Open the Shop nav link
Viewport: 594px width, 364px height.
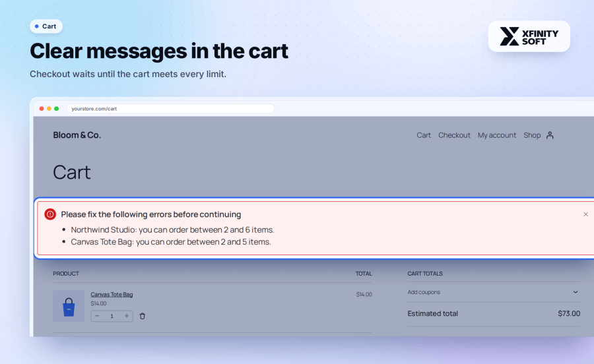pyautogui.click(x=532, y=135)
